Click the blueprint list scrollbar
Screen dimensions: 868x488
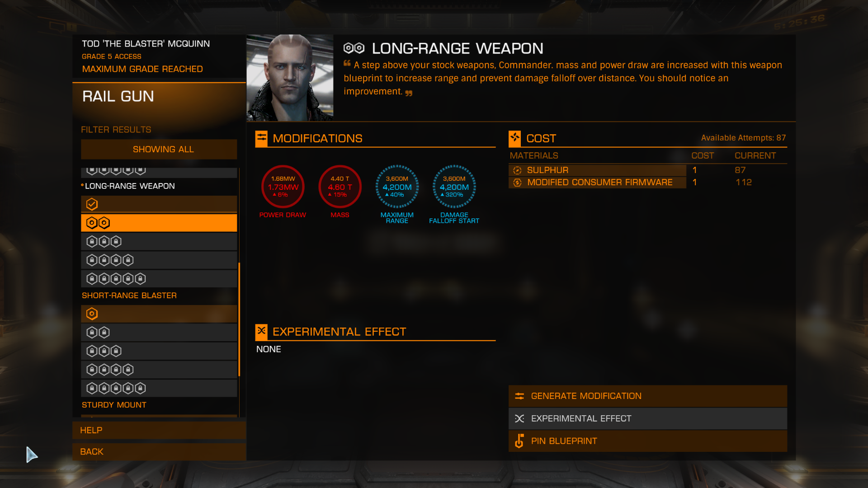(239, 319)
